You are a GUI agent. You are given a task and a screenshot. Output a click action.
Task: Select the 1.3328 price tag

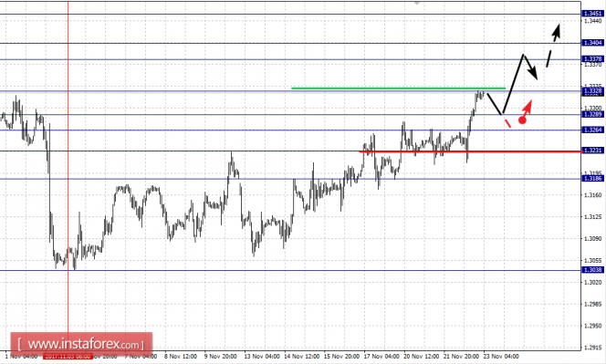click(x=592, y=91)
